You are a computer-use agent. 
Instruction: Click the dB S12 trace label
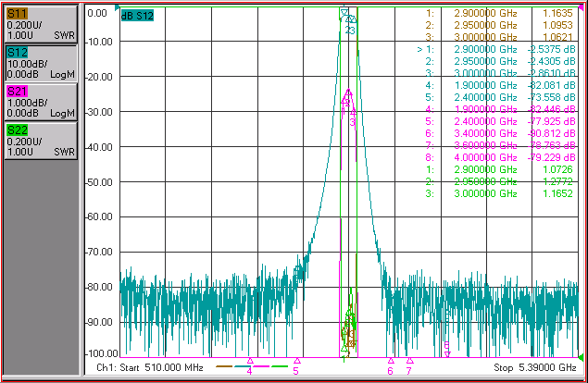click(137, 16)
